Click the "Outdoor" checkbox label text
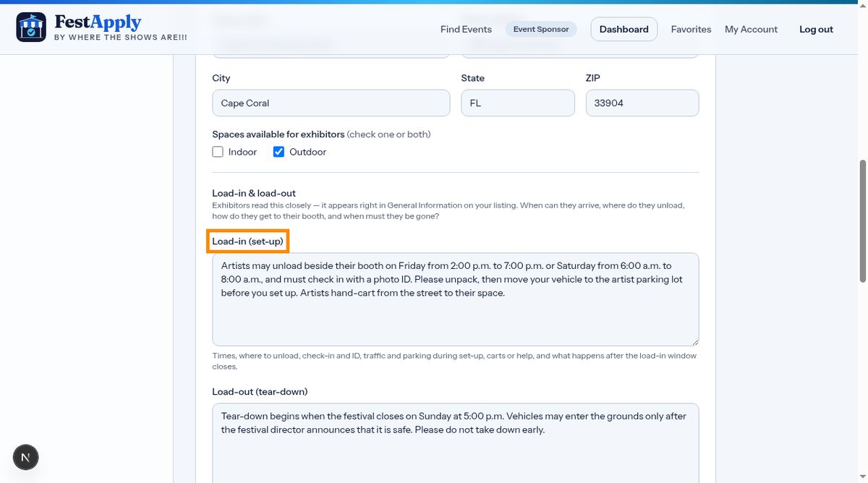Viewport: 868px width, 483px height. pos(308,152)
